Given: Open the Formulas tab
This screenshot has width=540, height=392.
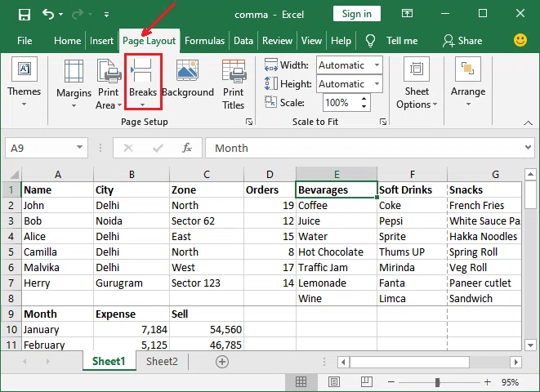Looking at the screenshot, I should (204, 41).
